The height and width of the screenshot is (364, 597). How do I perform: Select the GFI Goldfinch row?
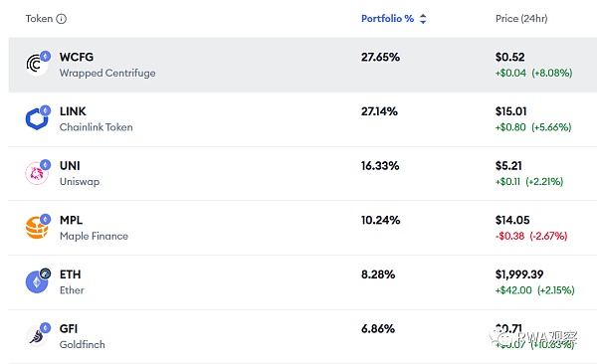tap(302, 336)
